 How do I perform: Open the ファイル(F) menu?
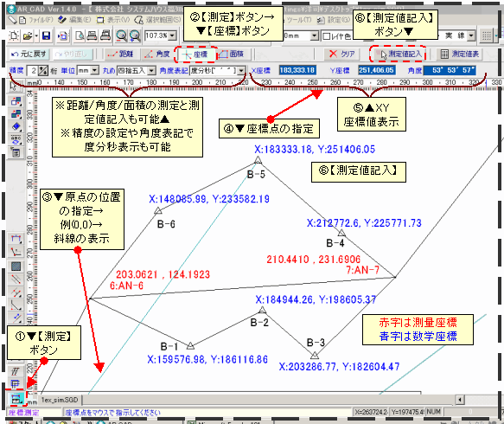click(41, 20)
